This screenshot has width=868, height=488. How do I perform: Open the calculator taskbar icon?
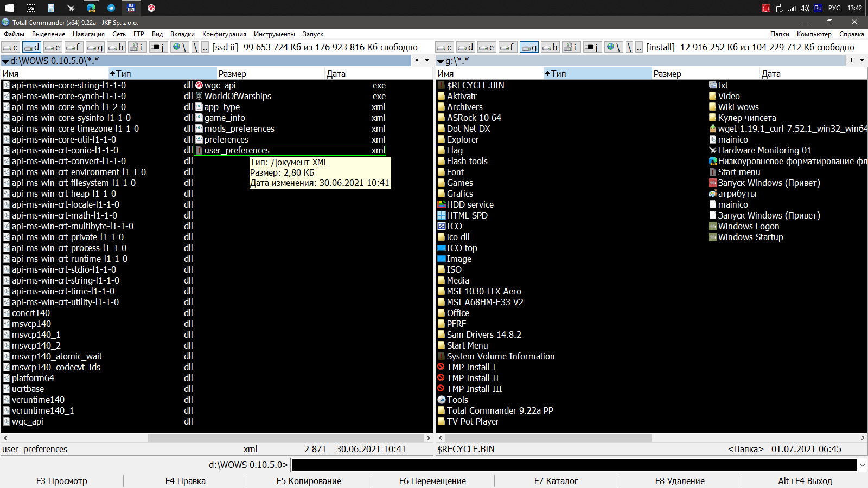50,8
